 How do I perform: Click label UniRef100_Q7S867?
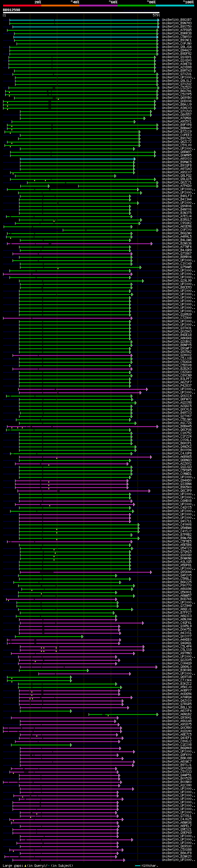[x=177, y=254]
